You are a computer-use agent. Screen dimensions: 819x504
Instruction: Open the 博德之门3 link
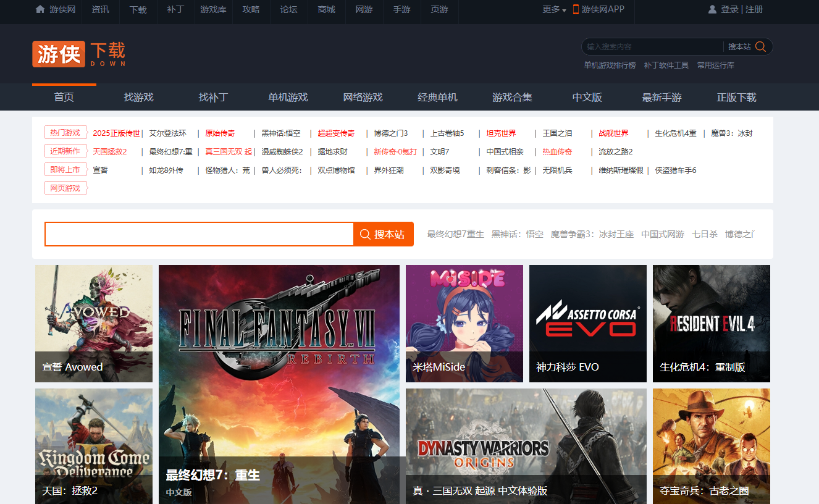390,133
